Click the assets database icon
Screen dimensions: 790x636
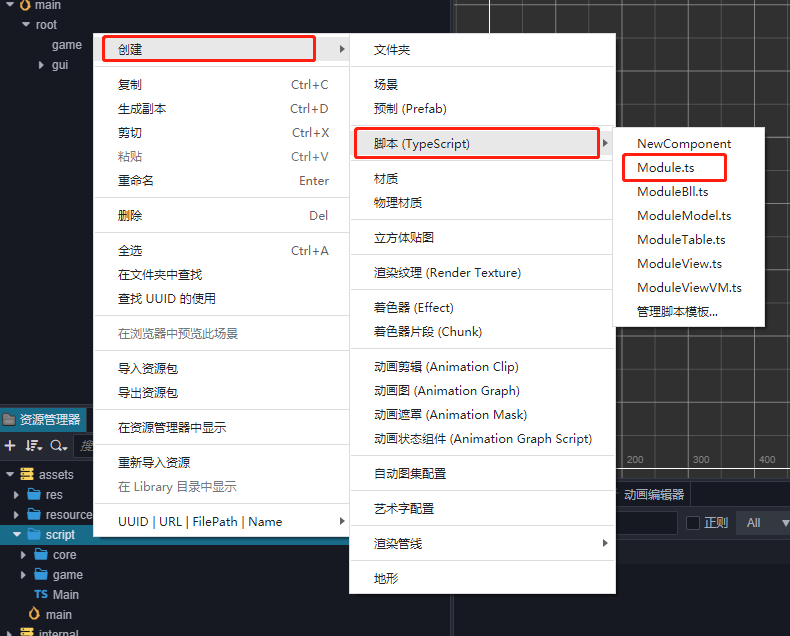[26, 474]
